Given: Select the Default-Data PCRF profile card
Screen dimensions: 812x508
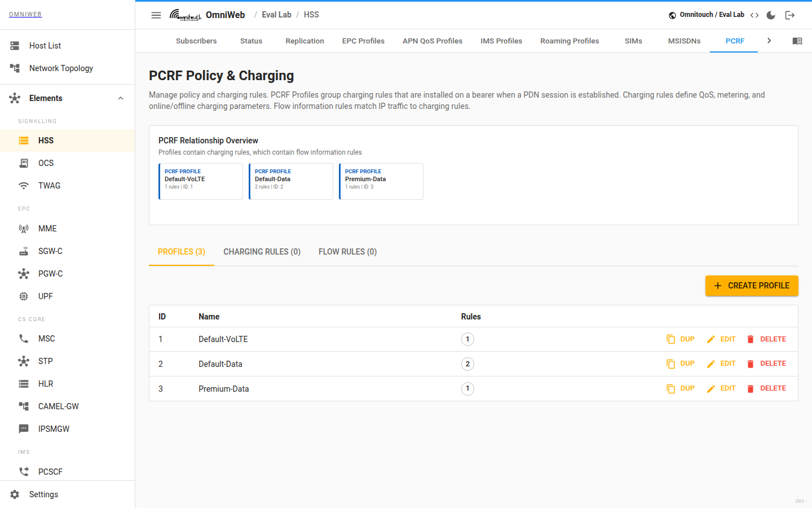Looking at the screenshot, I should 291,181.
